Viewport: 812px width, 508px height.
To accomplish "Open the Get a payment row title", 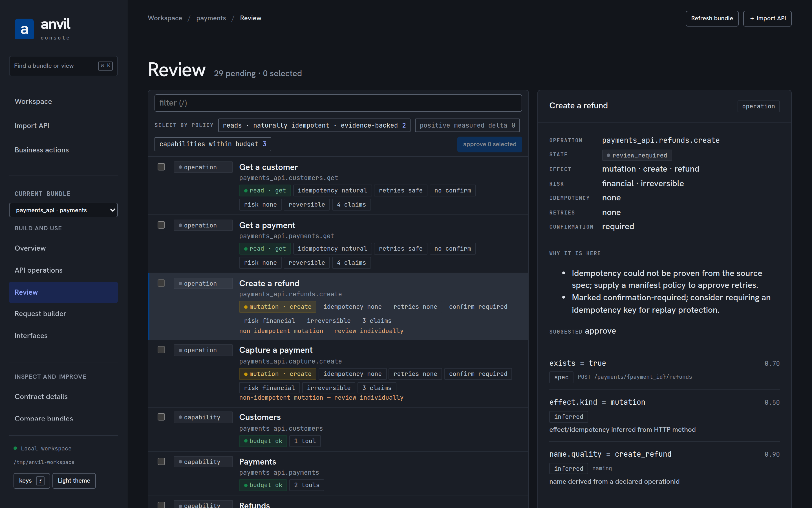I will point(267,225).
